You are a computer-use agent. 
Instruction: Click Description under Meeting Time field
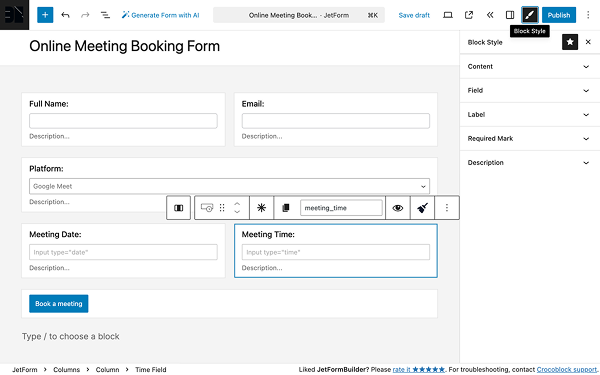pos(262,268)
